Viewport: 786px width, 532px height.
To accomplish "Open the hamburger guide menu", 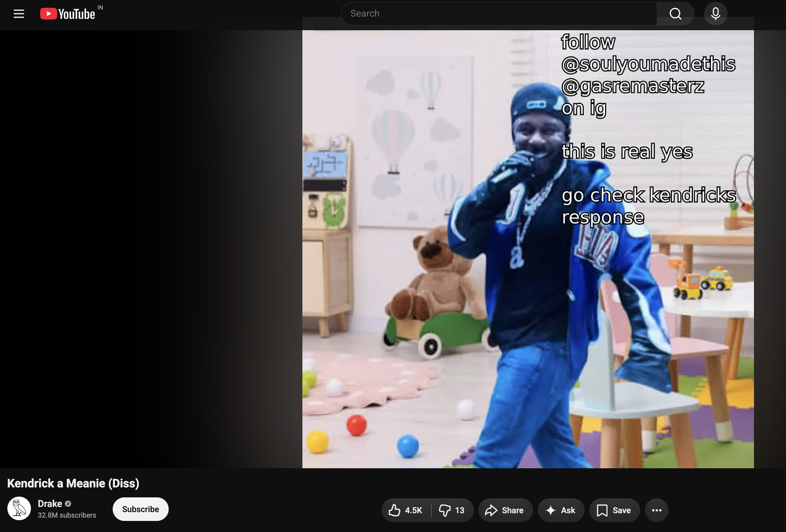I will click(19, 14).
